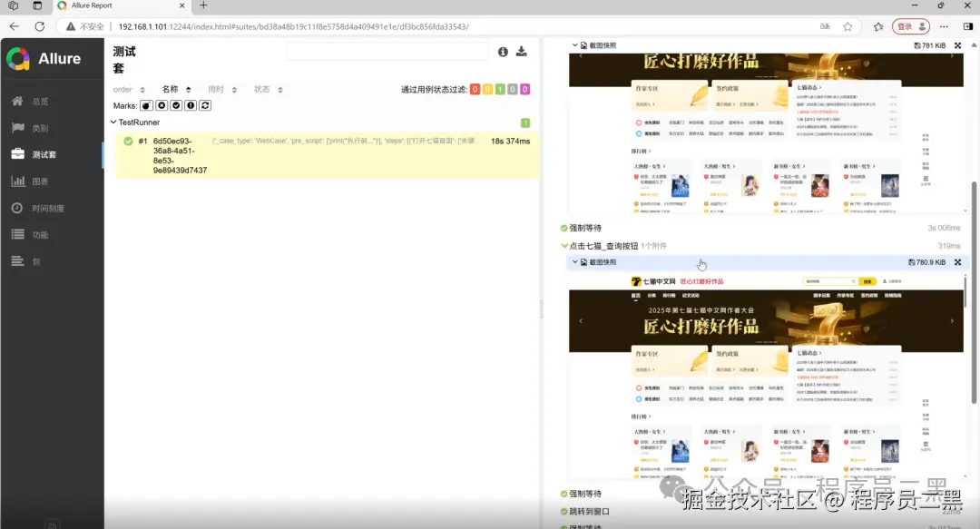The height and width of the screenshot is (529, 980).
Task: Toggle the red failed status filter
Action: pyautogui.click(x=475, y=90)
